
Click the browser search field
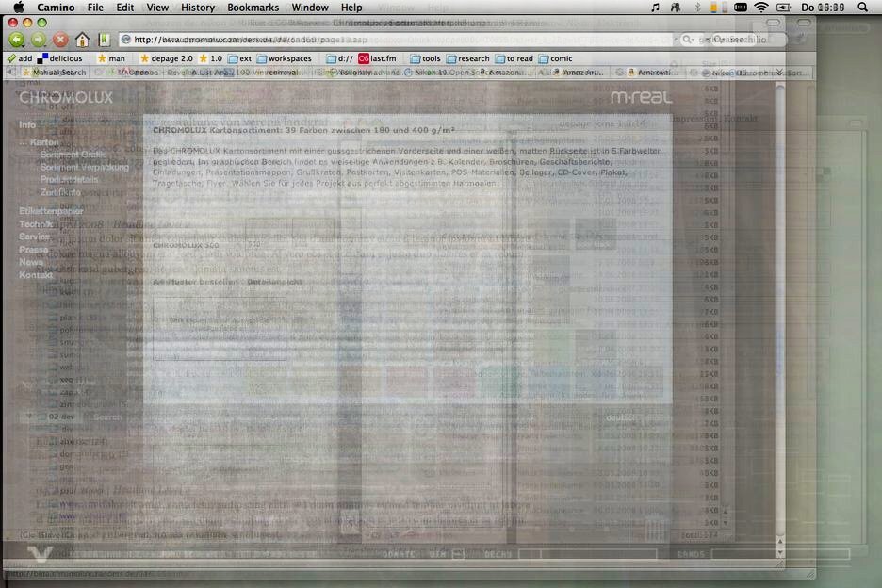pyautogui.click(x=732, y=40)
